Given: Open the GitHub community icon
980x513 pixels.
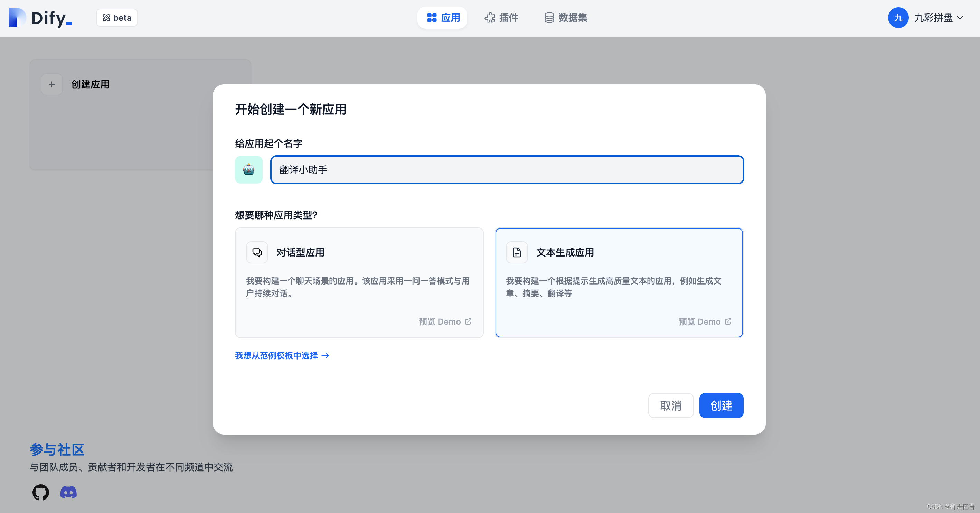Looking at the screenshot, I should pyautogui.click(x=41, y=493).
